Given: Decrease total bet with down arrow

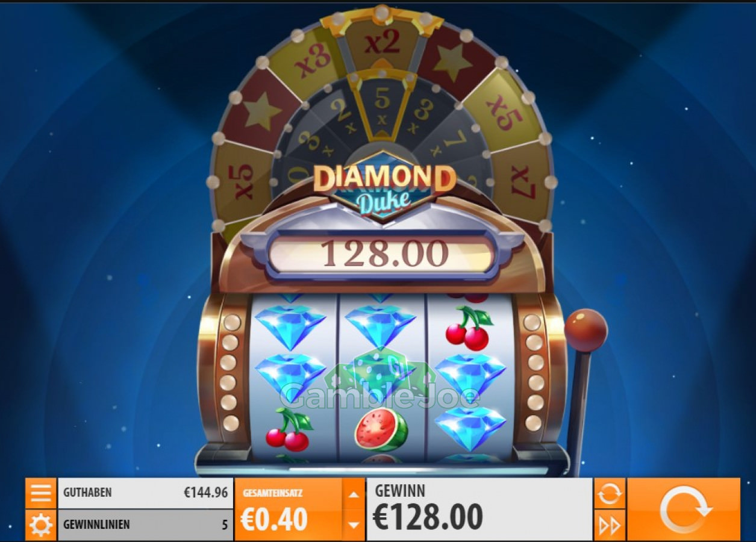Looking at the screenshot, I should coord(354,525).
